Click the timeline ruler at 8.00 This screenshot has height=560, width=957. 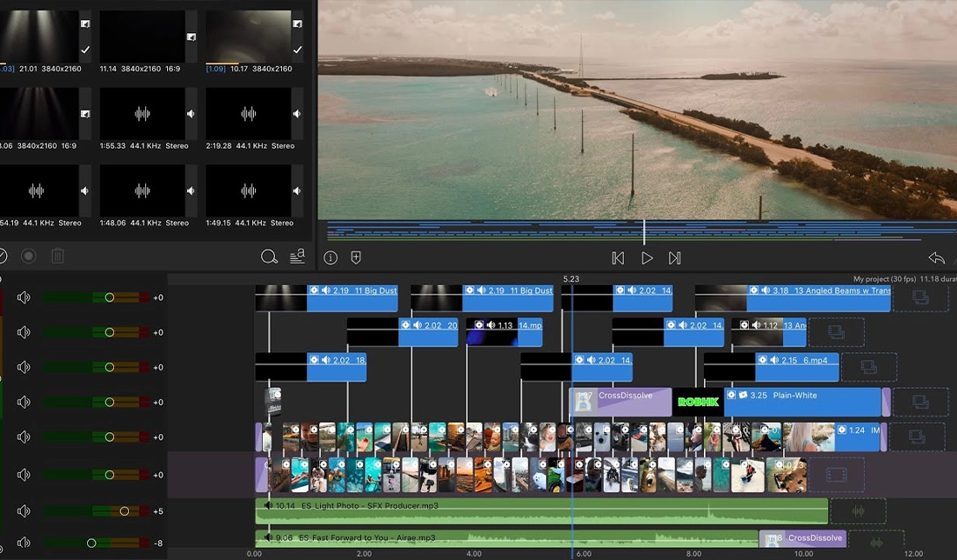[693, 553]
